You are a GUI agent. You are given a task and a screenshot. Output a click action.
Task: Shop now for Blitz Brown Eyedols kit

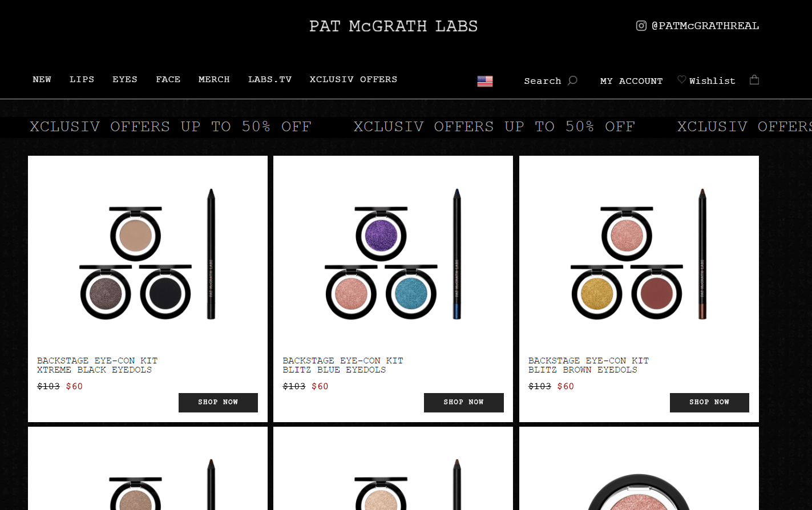709,402
